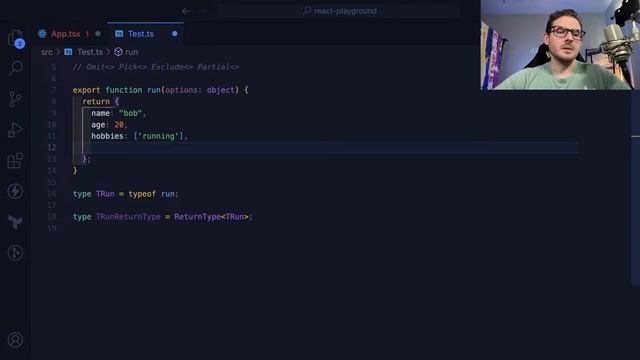Open the Extensions view

click(x=15, y=160)
